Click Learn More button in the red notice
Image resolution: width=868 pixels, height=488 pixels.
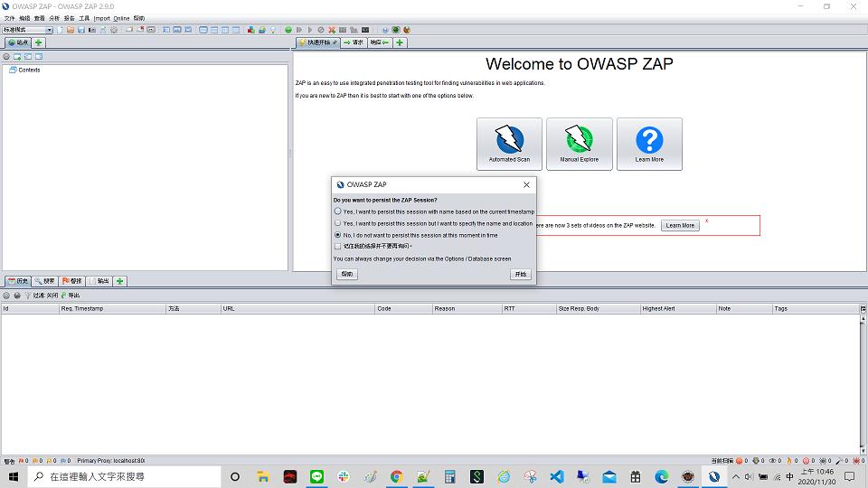[680, 225]
